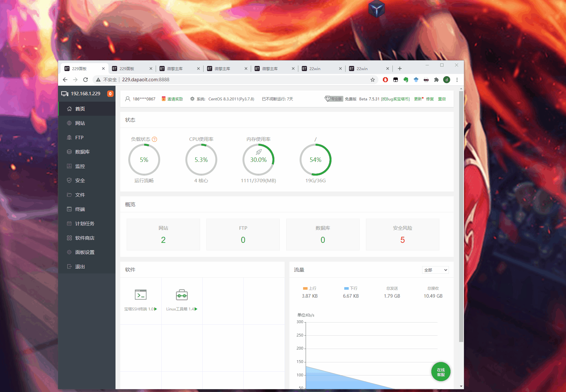Click the page vertical scrollbar
The width and height of the screenshot is (566, 392).
(x=461, y=217)
